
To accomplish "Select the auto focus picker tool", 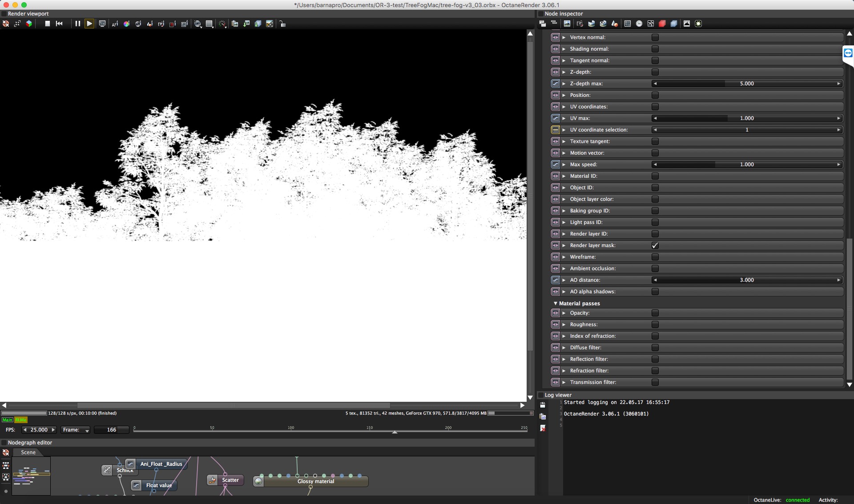I will [115, 24].
